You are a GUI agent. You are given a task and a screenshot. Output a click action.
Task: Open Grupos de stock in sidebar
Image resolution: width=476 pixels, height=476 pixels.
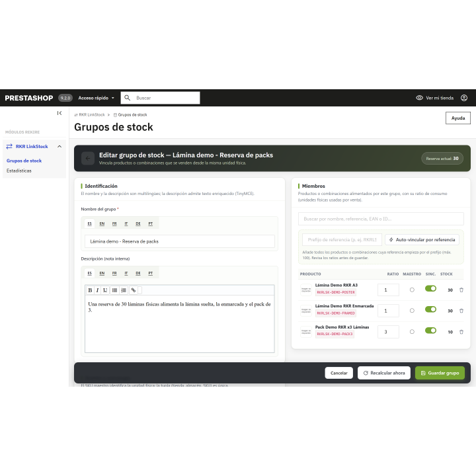(24, 161)
